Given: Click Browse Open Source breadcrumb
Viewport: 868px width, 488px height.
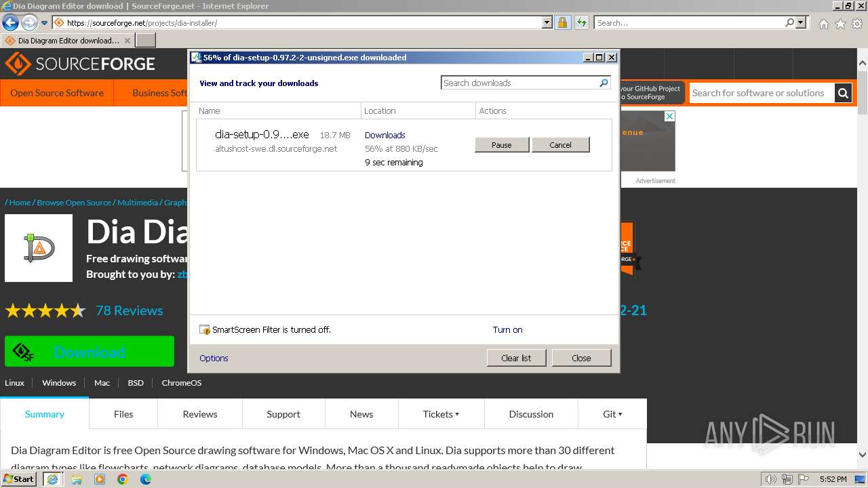Looking at the screenshot, I should pyautogui.click(x=74, y=202).
